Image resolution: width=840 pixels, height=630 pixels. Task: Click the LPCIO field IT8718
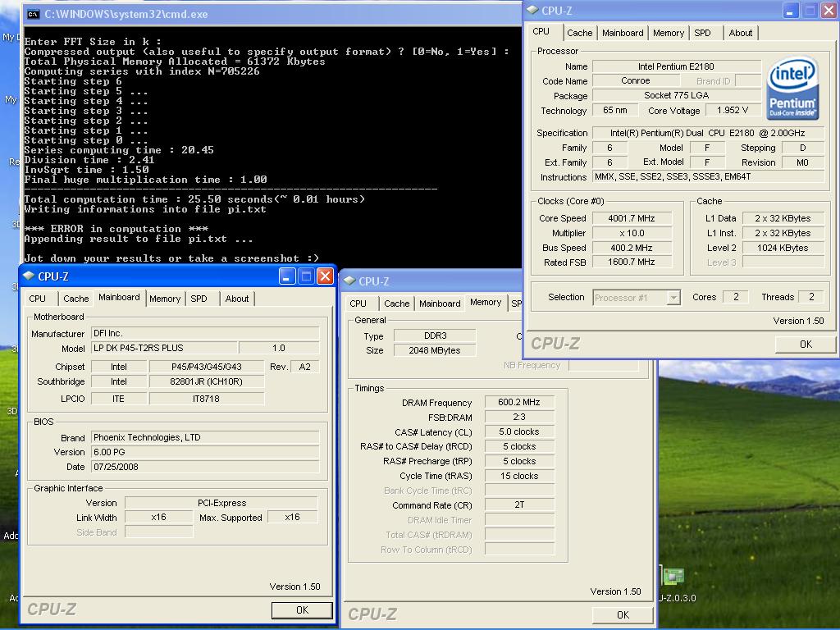tap(206, 399)
